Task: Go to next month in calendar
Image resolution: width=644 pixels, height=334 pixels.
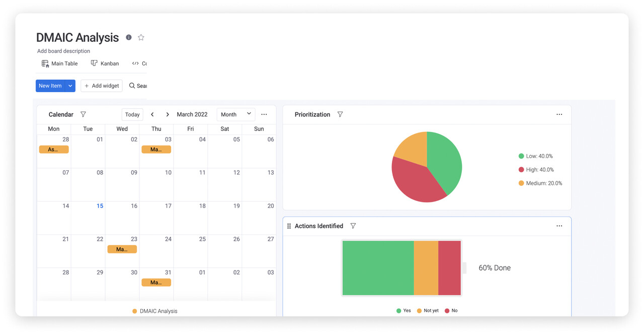Action: pos(168,114)
